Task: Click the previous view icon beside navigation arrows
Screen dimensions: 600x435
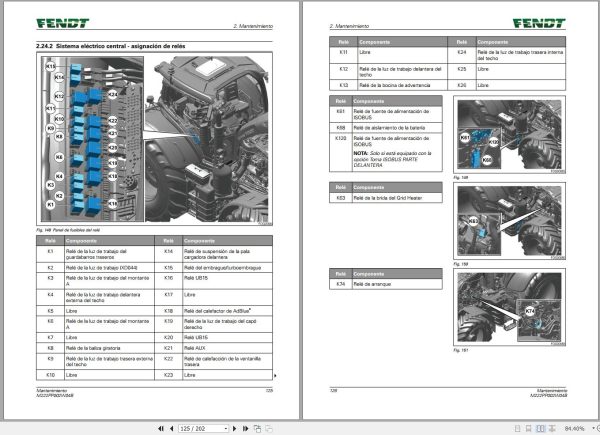Action: (257, 428)
